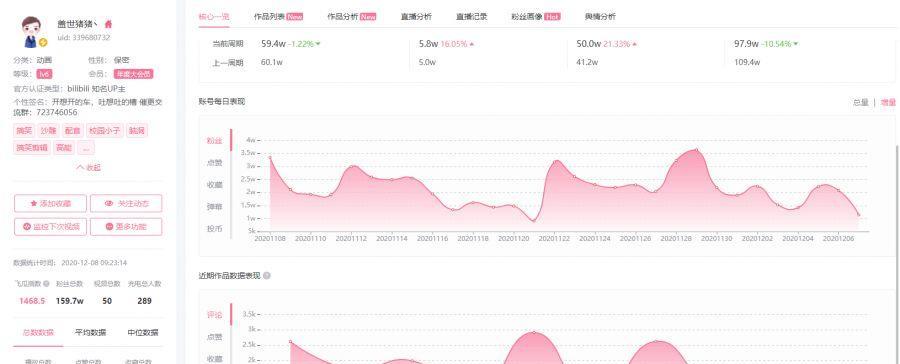Select 评论 metric in the recent works chart
This screenshot has width=900, height=364.
click(215, 315)
